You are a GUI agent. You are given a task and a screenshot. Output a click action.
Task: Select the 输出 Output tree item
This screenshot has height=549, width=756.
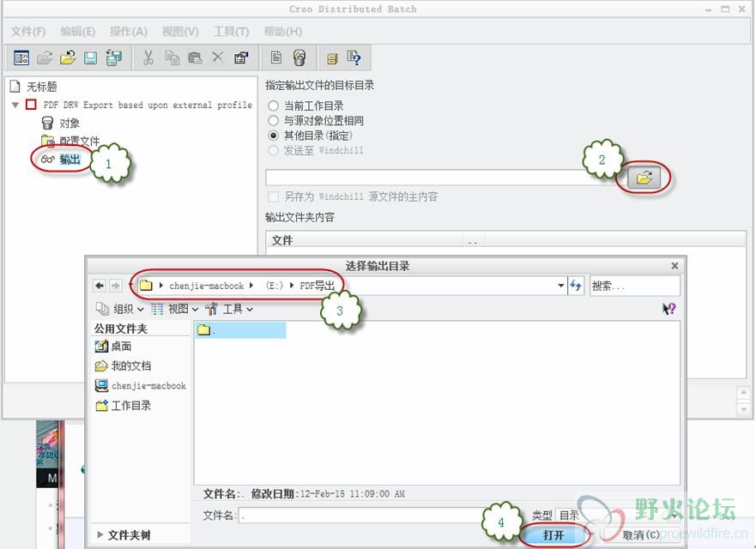(x=70, y=159)
